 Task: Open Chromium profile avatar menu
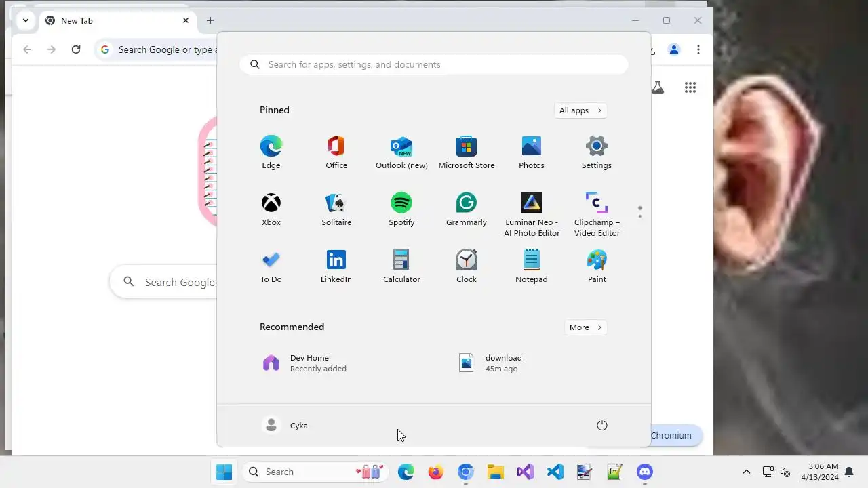pyautogui.click(x=674, y=49)
